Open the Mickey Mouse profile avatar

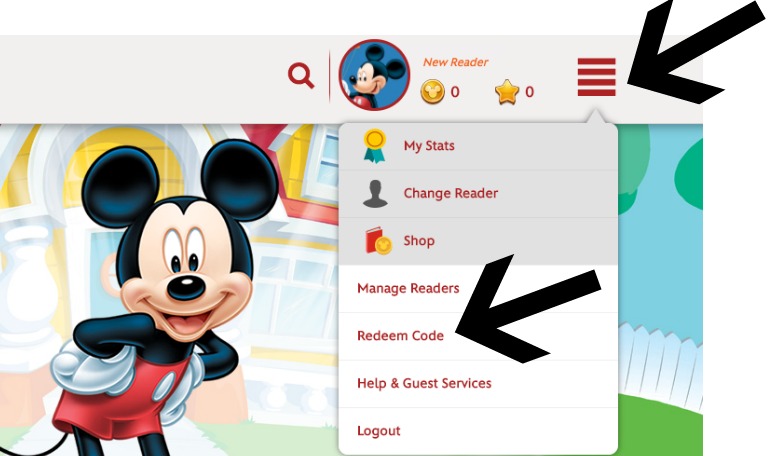(375, 74)
